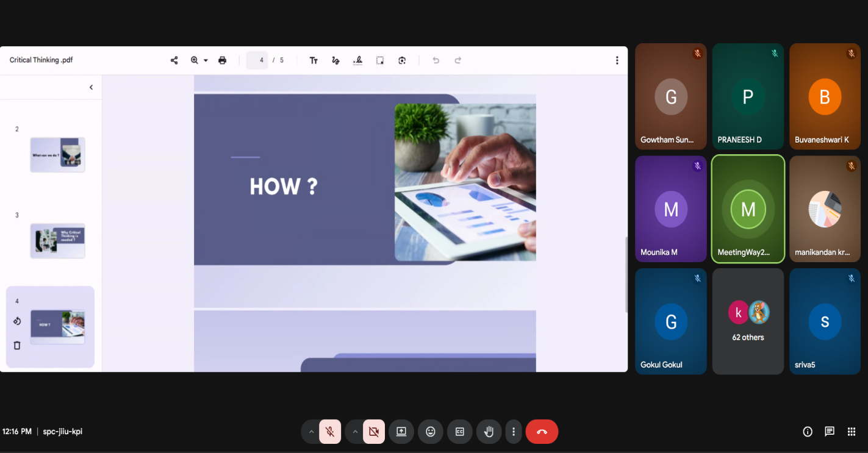Send an emoji reaction
Image resolution: width=868 pixels, height=453 pixels.
(x=431, y=432)
